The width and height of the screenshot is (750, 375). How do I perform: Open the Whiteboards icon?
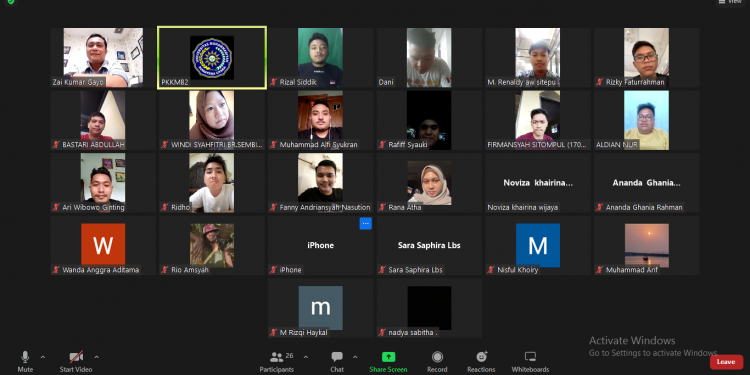coord(530,357)
